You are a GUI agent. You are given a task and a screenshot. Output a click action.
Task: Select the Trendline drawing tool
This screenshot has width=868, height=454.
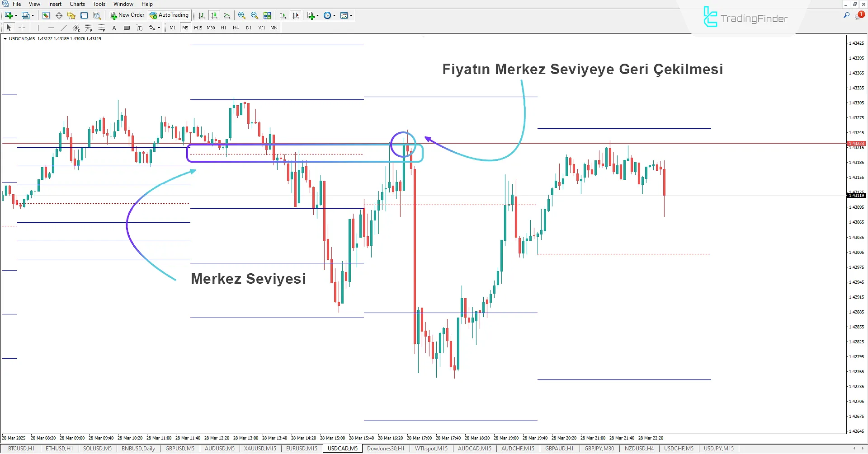[x=64, y=28]
